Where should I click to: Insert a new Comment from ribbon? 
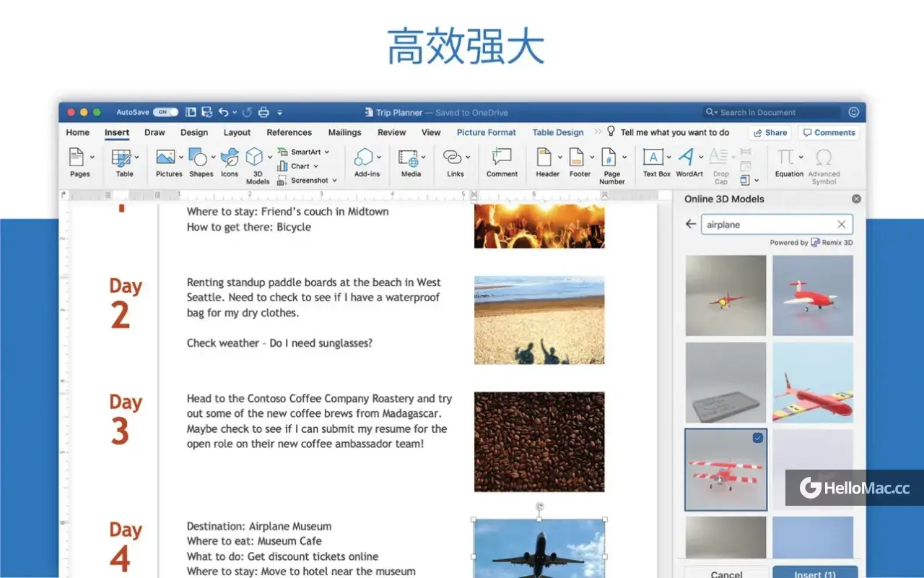(501, 157)
